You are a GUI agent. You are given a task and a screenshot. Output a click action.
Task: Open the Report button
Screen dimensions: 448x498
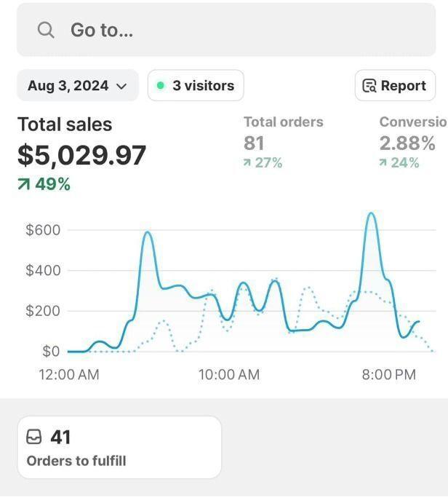click(x=395, y=85)
